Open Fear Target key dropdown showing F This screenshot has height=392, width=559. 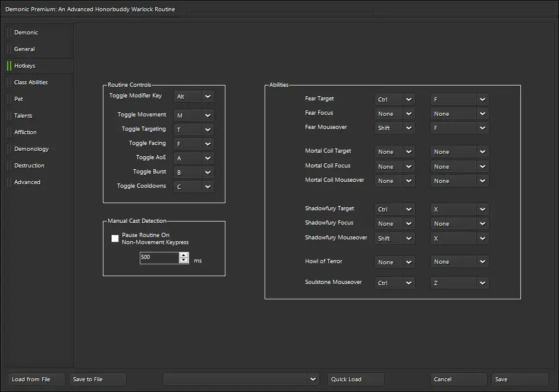pos(460,99)
